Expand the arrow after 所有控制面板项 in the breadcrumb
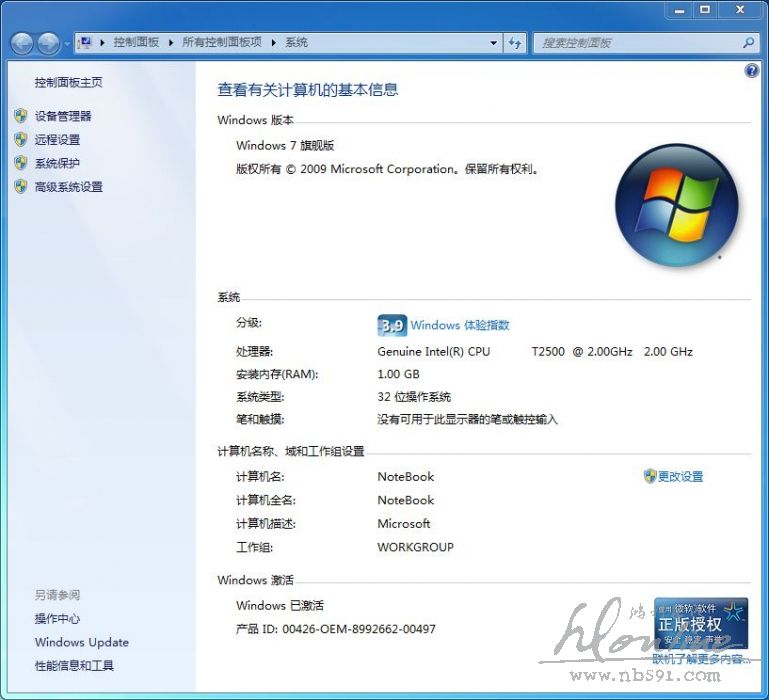 (274, 43)
